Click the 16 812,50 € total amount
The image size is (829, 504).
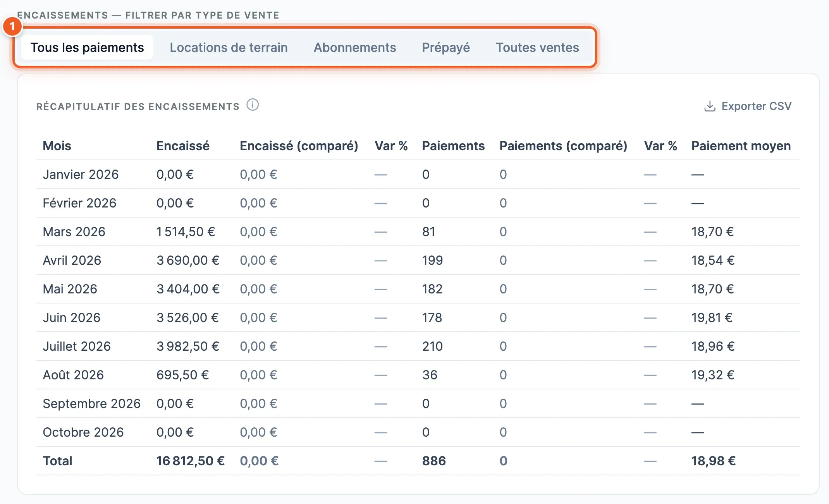(x=190, y=461)
